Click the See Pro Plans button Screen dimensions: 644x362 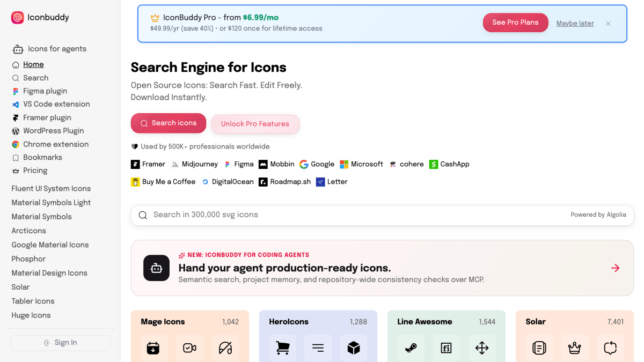click(515, 23)
